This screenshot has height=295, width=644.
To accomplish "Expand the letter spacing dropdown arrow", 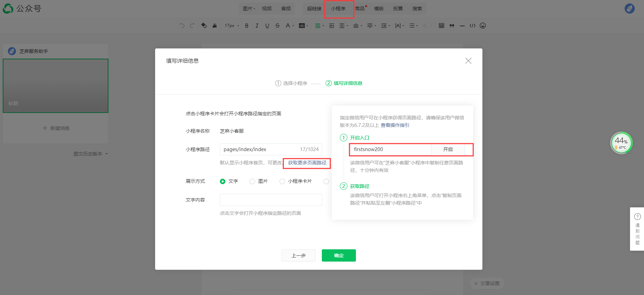I will [403, 26].
